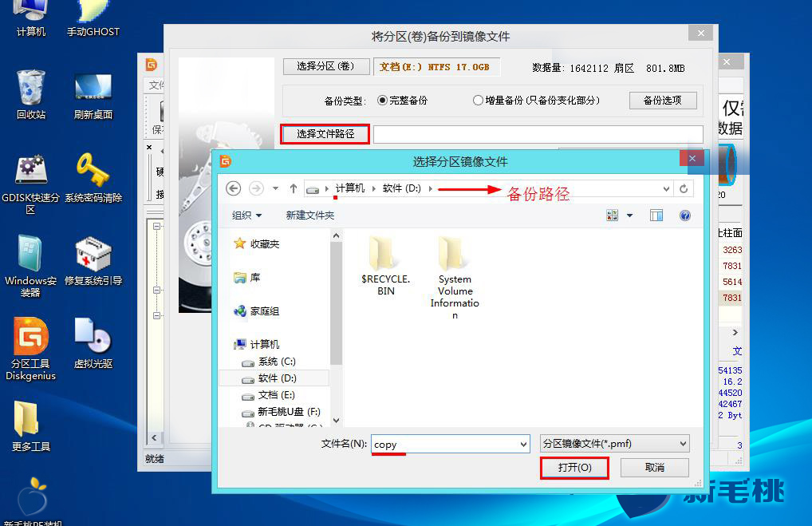
Task: Open 修复系统引导 first-aid icon
Action: pos(93,261)
